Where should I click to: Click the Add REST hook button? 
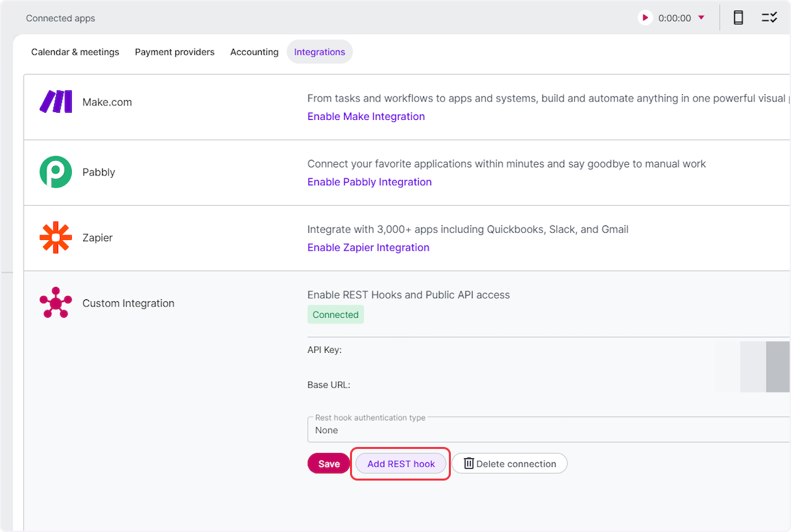click(401, 463)
